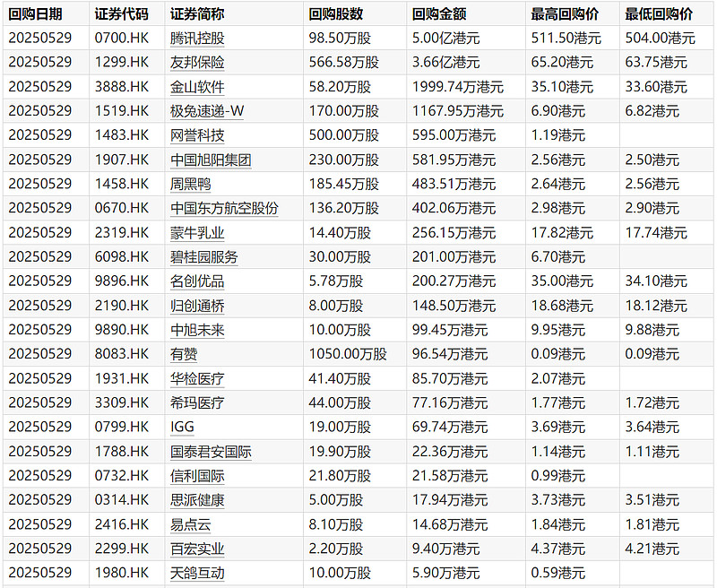Open the 蒙牛乳业 stock link
This screenshot has width=717, height=588.
click(197, 233)
